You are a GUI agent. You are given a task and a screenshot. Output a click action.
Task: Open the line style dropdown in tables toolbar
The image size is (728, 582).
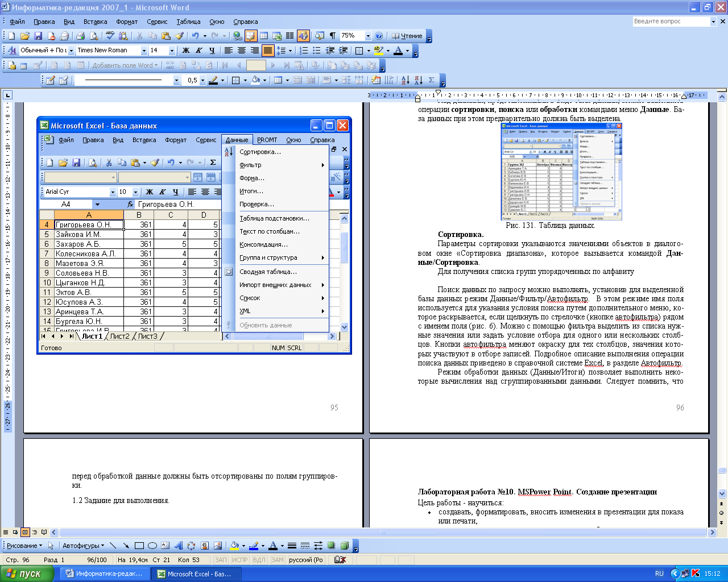[176, 80]
